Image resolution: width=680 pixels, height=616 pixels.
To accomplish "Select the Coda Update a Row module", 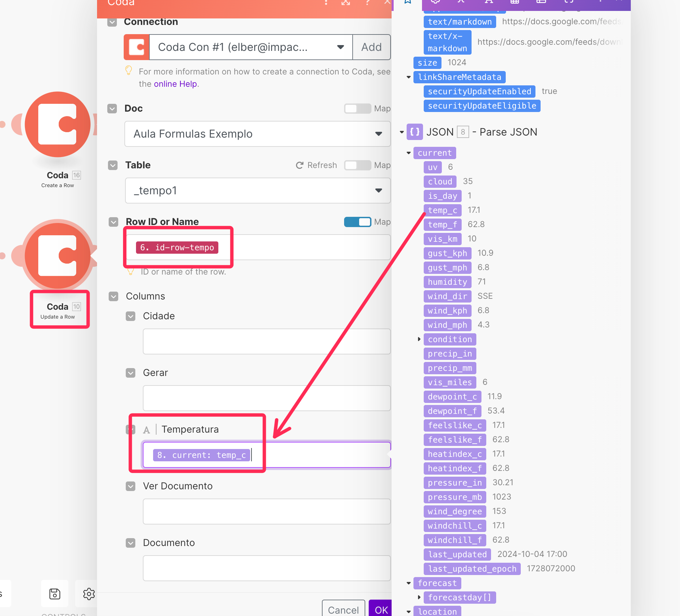I will 57,255.
